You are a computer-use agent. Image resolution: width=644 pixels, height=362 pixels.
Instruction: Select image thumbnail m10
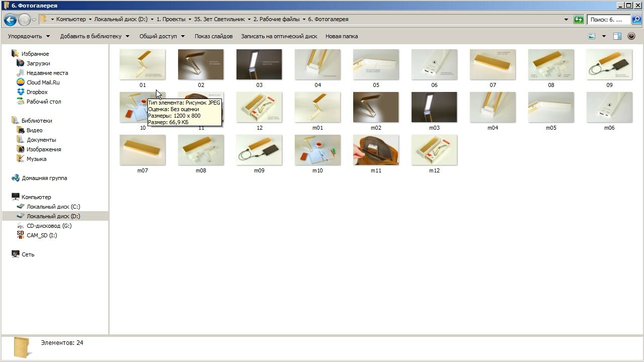(x=317, y=150)
